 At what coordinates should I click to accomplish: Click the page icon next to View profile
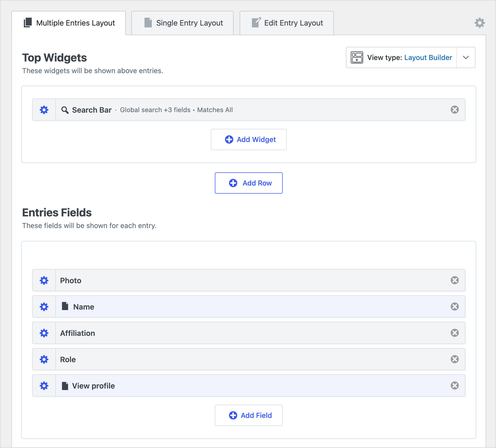point(65,386)
